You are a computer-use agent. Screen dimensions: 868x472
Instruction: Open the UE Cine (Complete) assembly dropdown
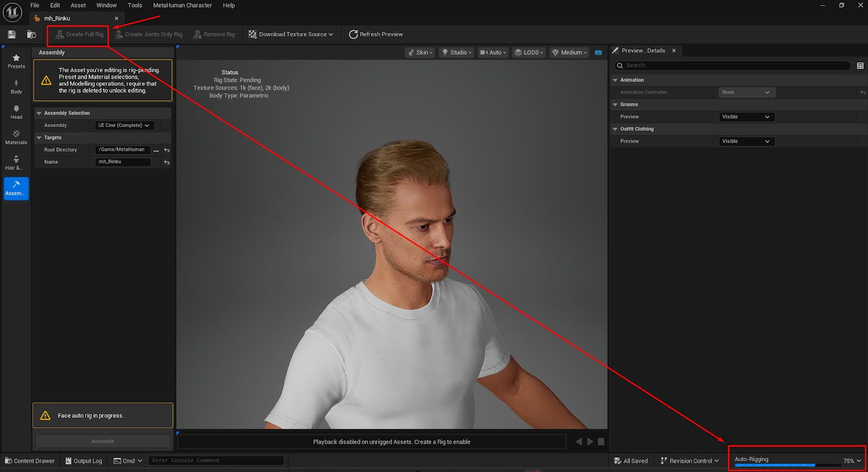pyautogui.click(x=124, y=125)
